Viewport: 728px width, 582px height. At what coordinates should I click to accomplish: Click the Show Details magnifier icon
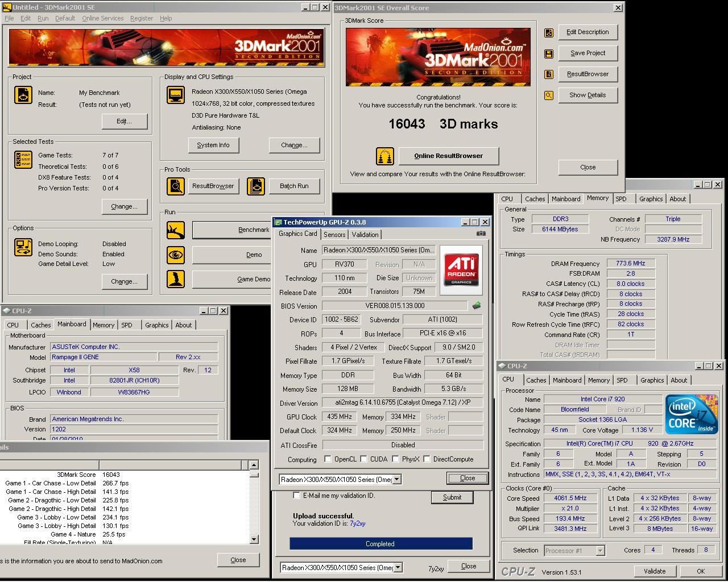(x=549, y=95)
